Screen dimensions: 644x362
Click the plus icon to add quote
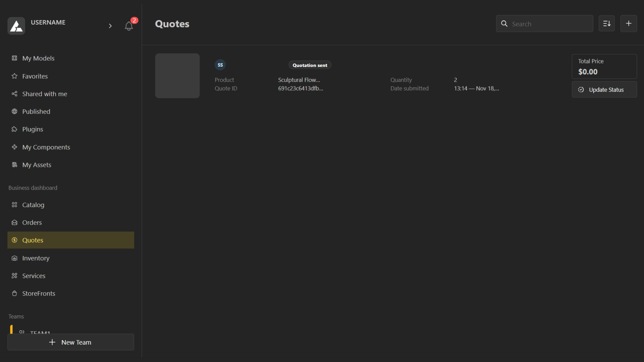[629, 23]
